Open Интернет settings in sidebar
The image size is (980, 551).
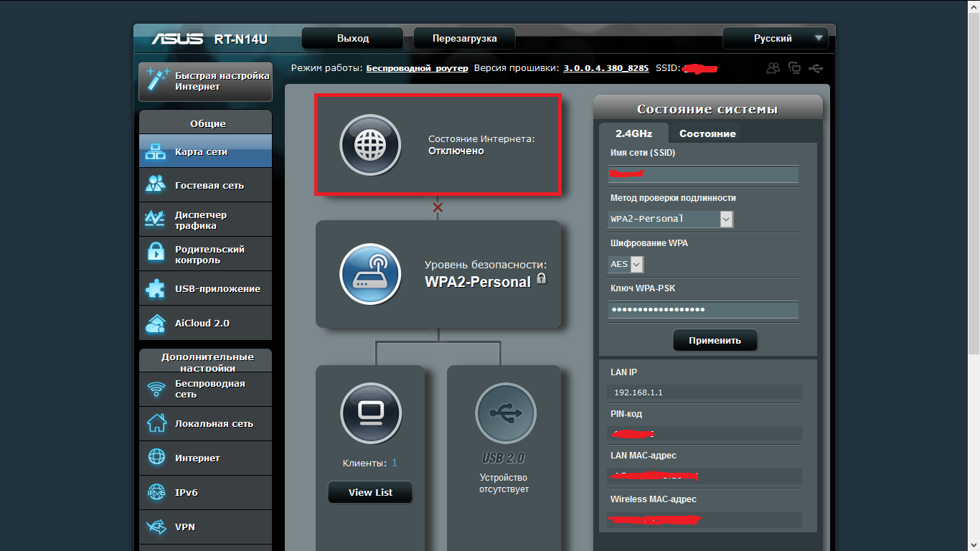205,458
